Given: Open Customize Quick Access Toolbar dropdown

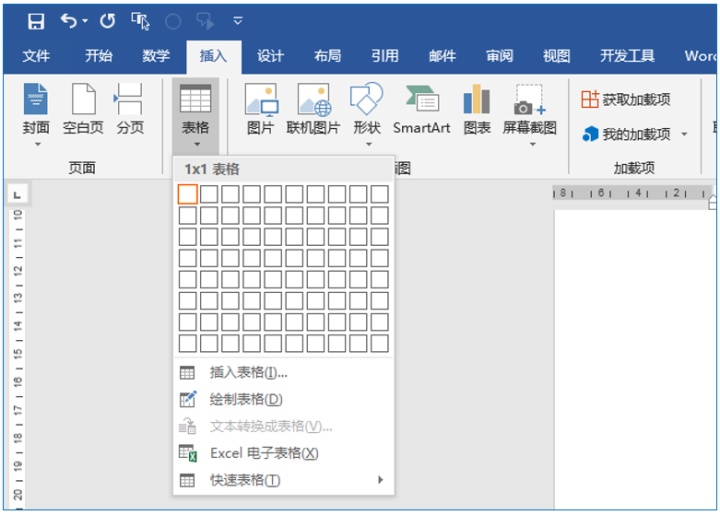Looking at the screenshot, I should point(238,21).
